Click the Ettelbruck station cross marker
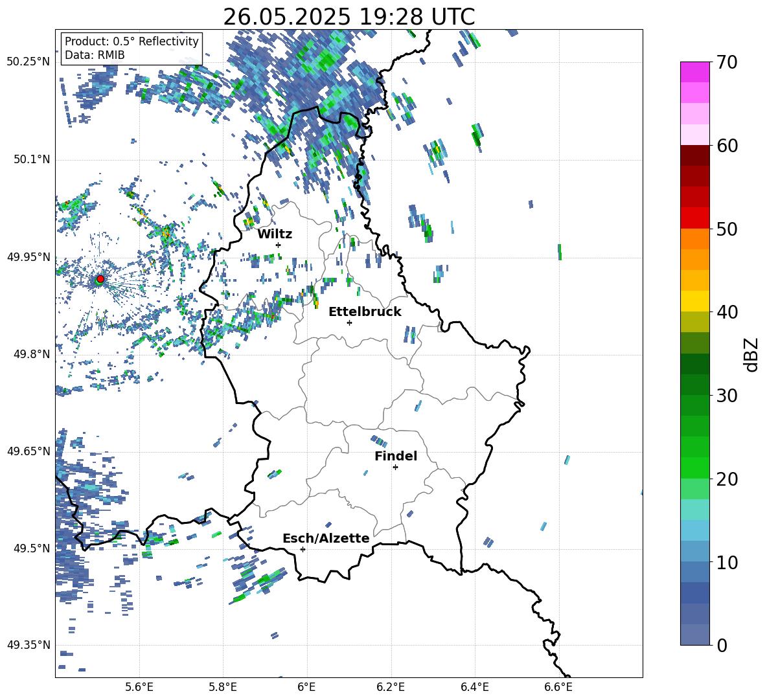The height and width of the screenshot is (700, 767). pyautogui.click(x=349, y=322)
